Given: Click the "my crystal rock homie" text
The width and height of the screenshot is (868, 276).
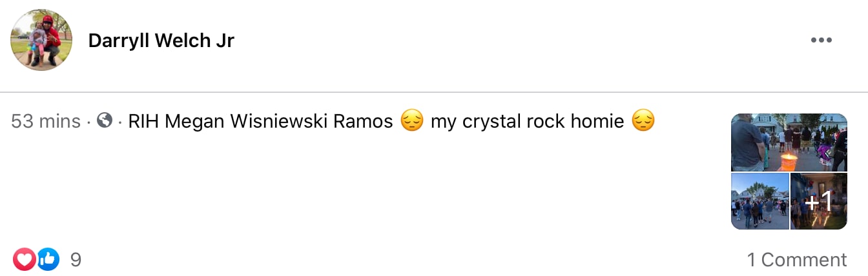Looking at the screenshot, I should 527,121.
